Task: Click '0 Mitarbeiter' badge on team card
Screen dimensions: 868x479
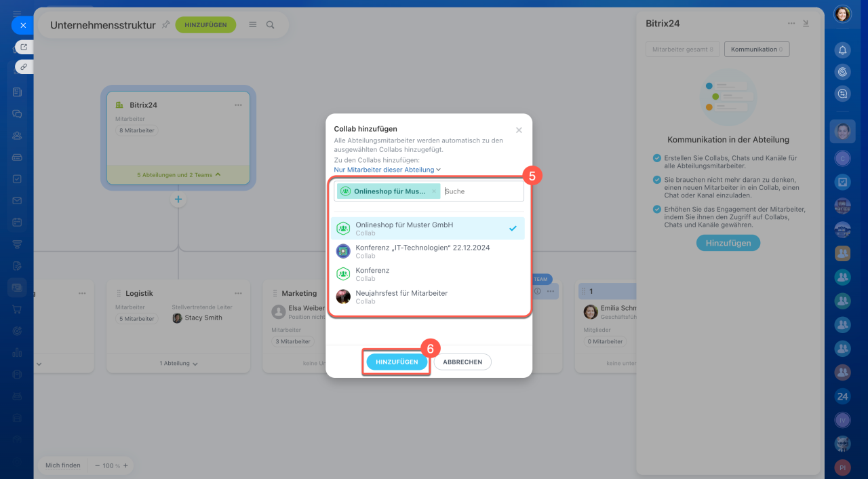Action: point(605,342)
